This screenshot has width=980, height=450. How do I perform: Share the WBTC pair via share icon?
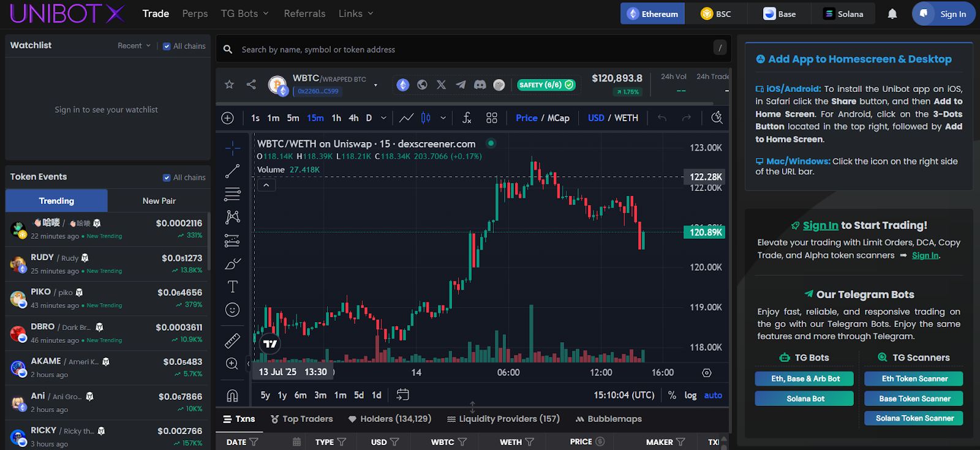click(x=251, y=84)
